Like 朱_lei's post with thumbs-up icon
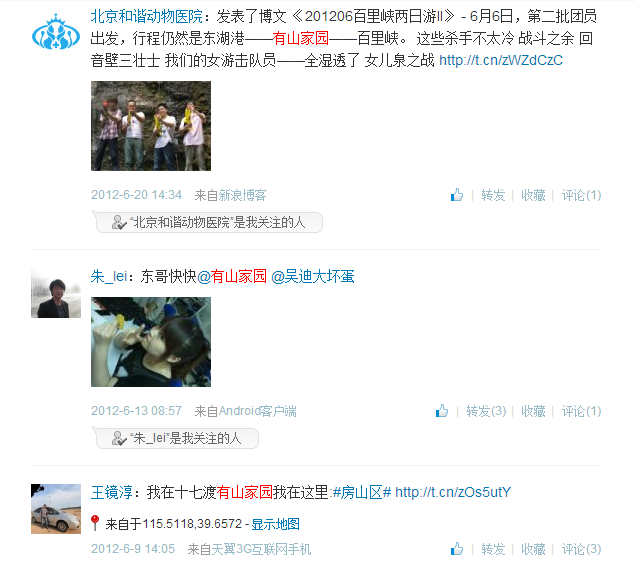Screen dimensions: 635x569 (x=442, y=411)
